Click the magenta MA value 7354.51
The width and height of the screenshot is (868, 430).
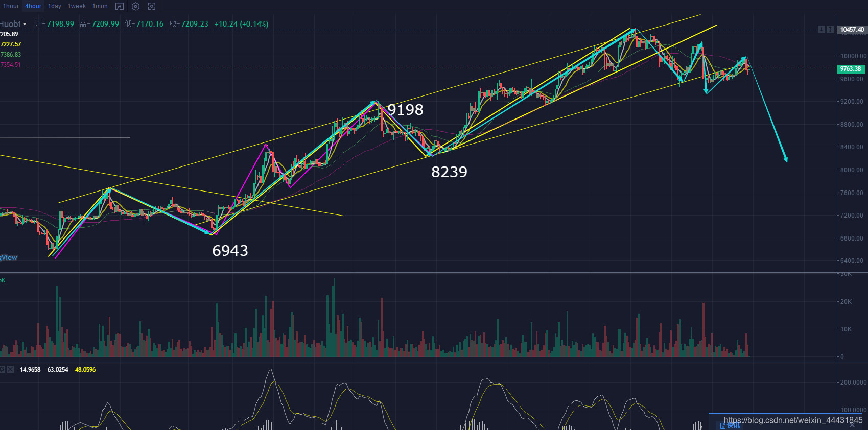point(11,65)
